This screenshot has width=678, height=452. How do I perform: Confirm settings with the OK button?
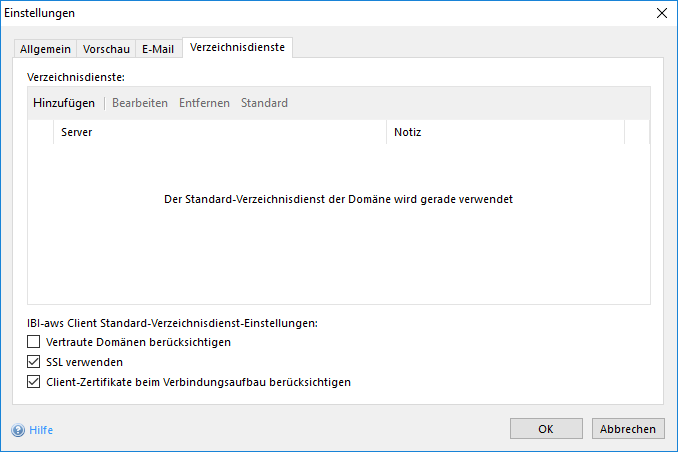tap(546, 429)
